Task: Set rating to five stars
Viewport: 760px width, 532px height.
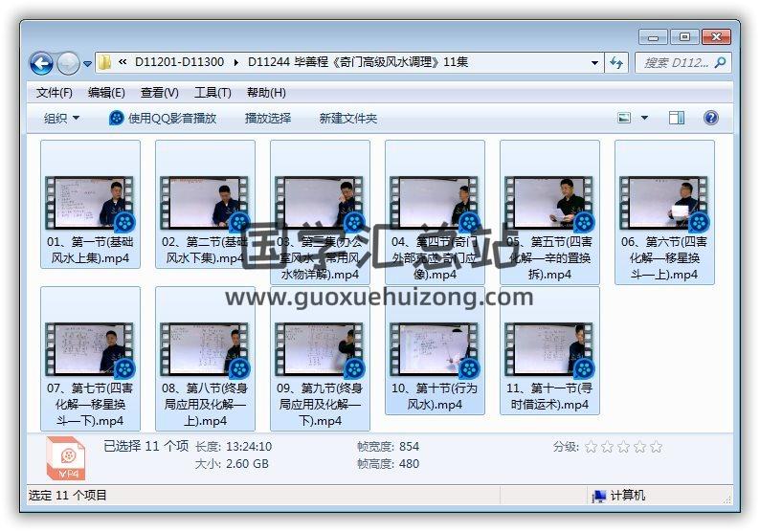Action: click(656, 447)
